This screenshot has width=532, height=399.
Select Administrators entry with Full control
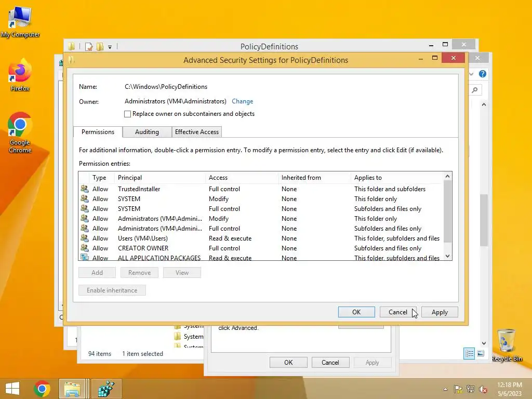pos(261,229)
